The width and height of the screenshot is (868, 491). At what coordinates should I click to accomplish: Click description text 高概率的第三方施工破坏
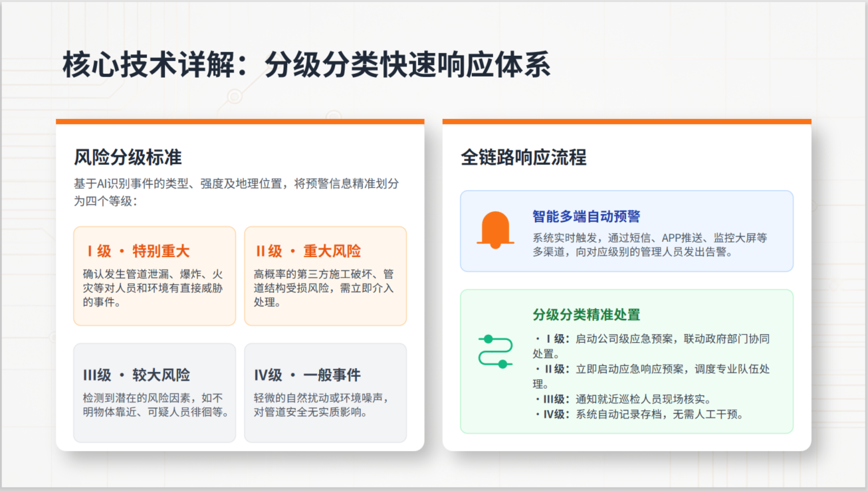324,287
